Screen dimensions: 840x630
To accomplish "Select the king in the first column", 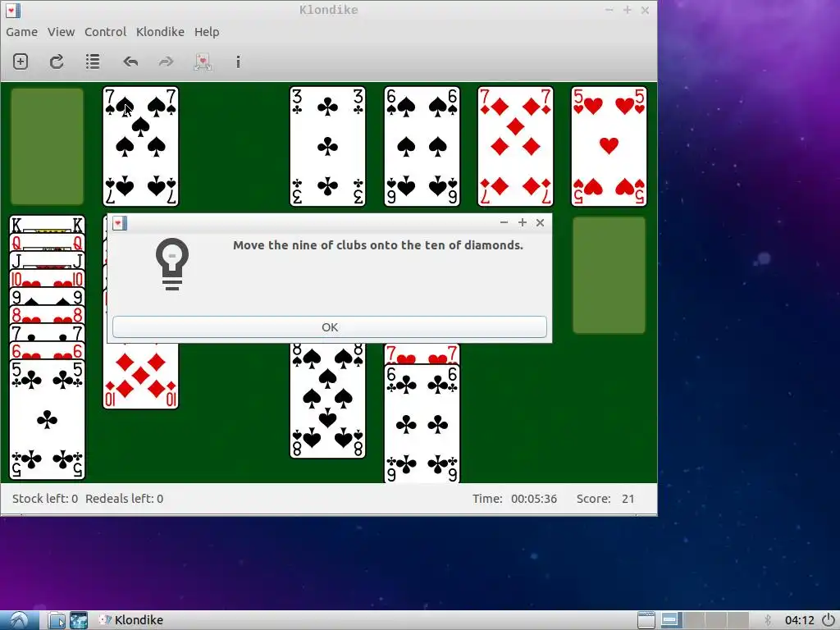I will pyautogui.click(x=47, y=224).
